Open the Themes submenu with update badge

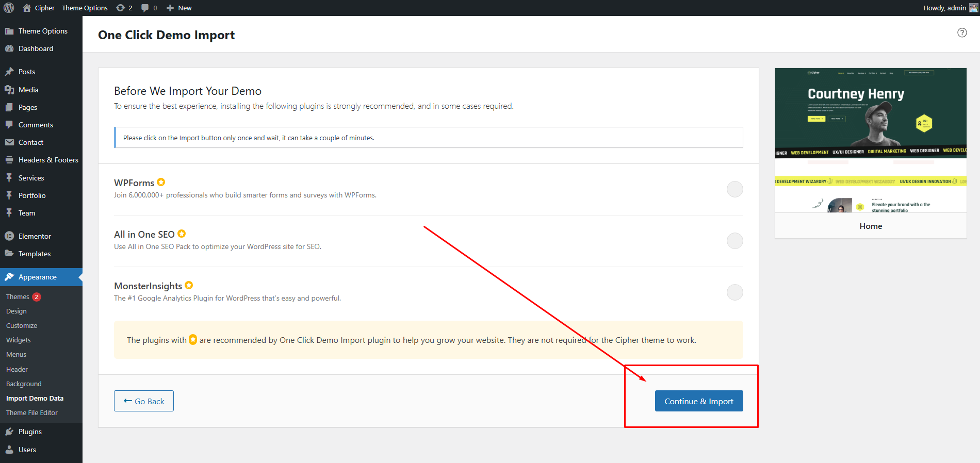pyautogui.click(x=18, y=296)
